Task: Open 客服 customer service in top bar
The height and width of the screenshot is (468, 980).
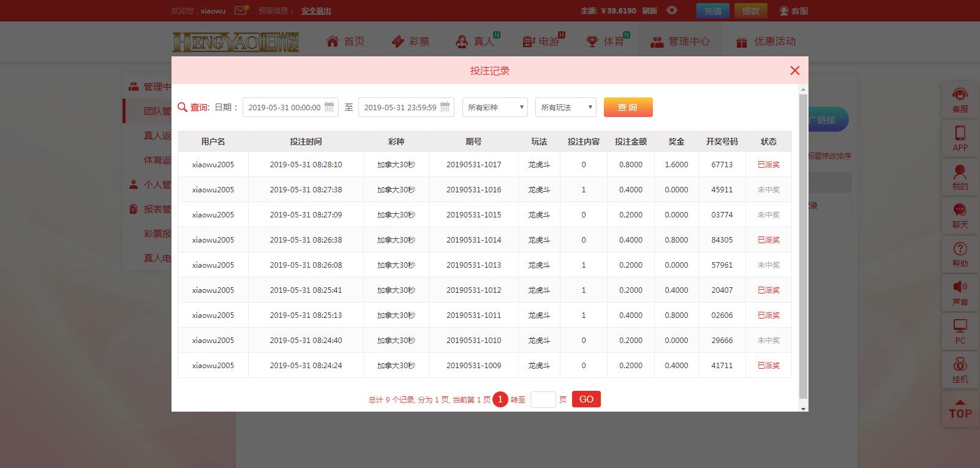Action: 794,10
